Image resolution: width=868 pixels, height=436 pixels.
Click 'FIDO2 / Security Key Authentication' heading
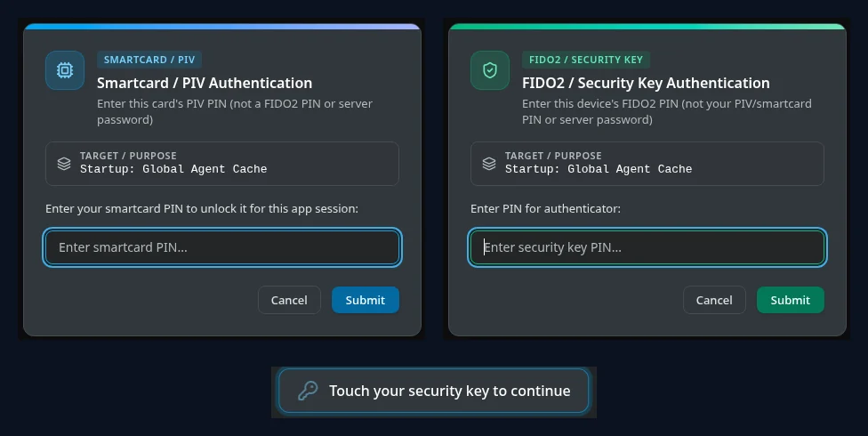pyautogui.click(x=646, y=83)
